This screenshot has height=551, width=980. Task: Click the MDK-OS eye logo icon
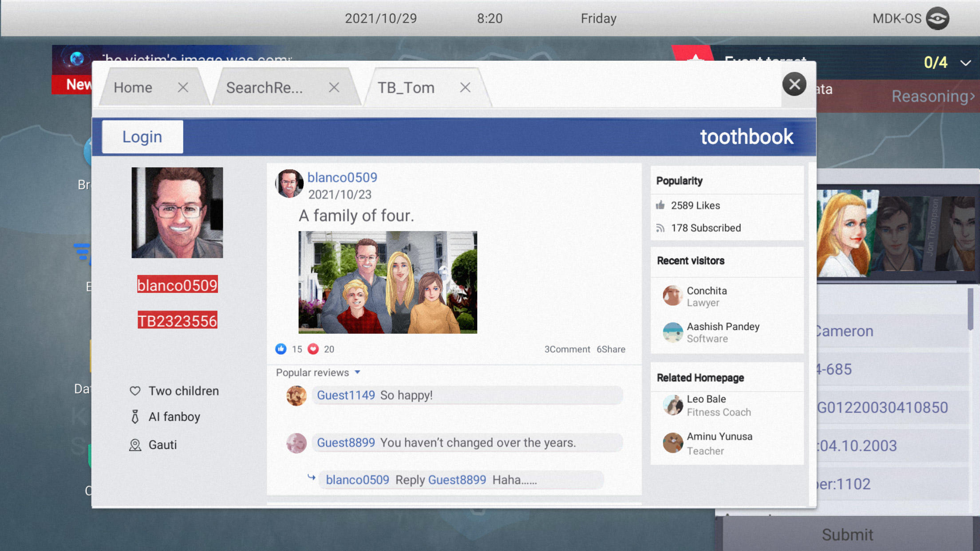937,19
